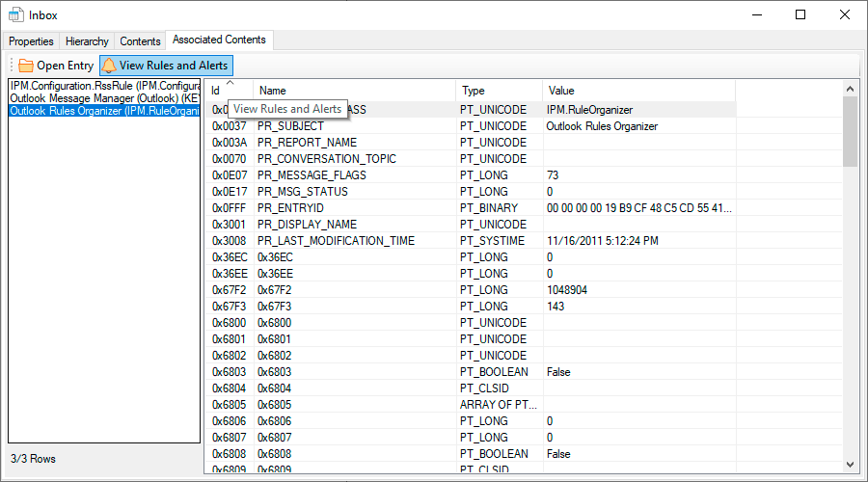Viewport: 868px width, 482px height.
Task: Click the Open Entry label
Action: pos(66,66)
